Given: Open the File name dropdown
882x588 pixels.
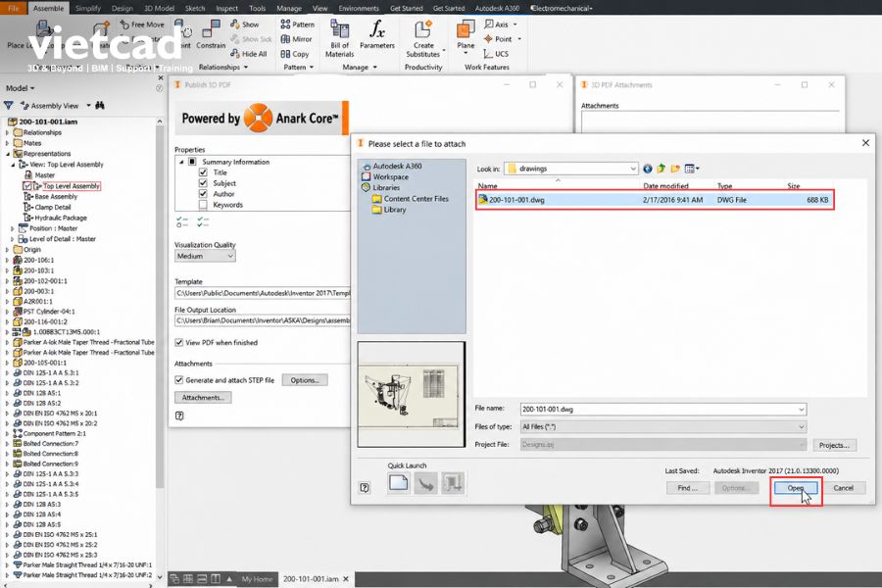Looking at the screenshot, I should (x=801, y=409).
